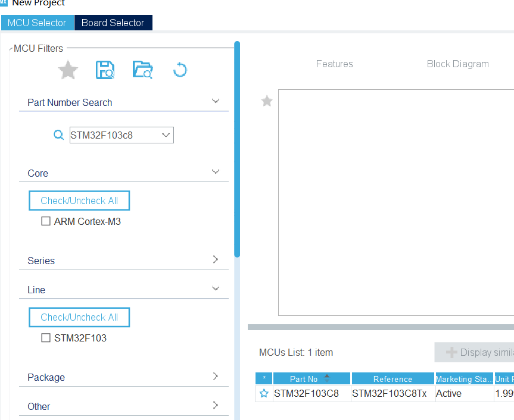Viewport: 514px width, 420px height.
Task: Click the part number search magnifier icon
Action: tap(58, 134)
